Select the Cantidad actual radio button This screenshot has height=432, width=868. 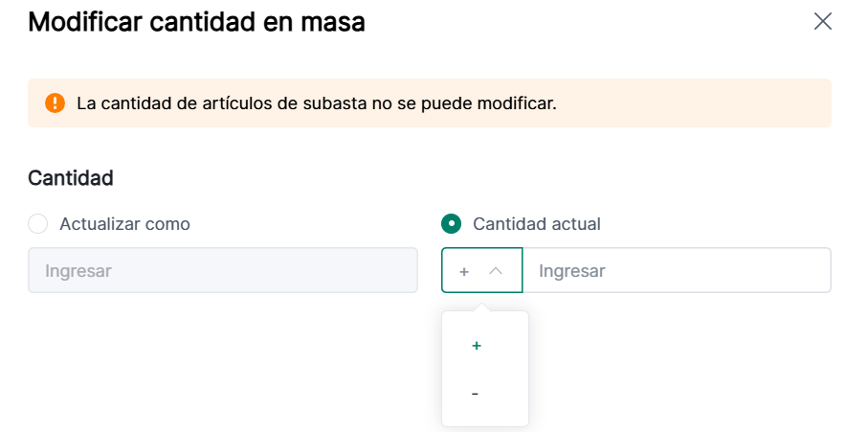451,224
